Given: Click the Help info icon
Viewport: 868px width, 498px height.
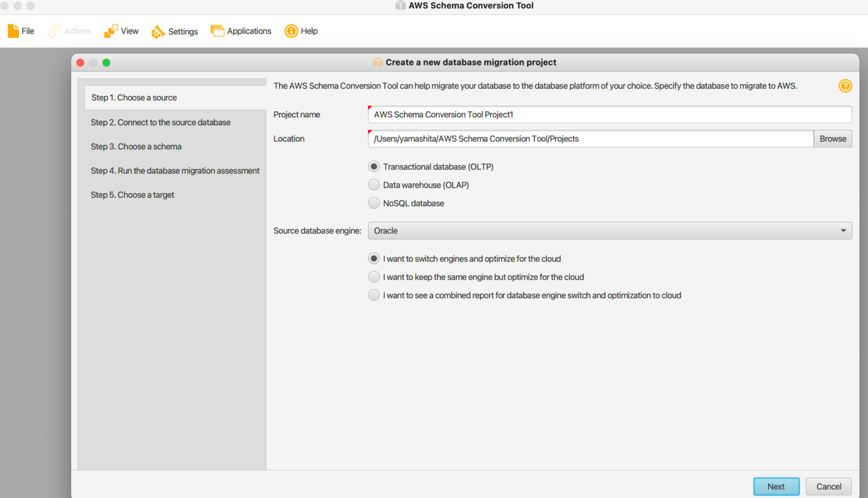Looking at the screenshot, I should tap(290, 31).
